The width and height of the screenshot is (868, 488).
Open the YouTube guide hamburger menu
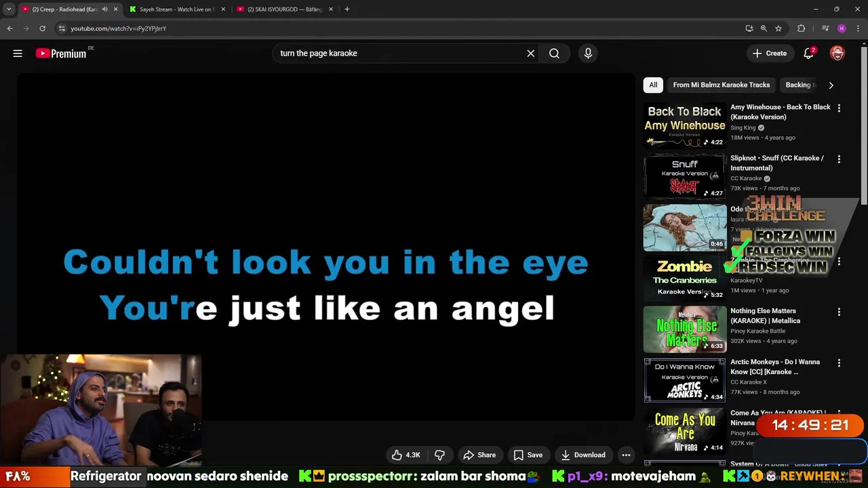18,54
